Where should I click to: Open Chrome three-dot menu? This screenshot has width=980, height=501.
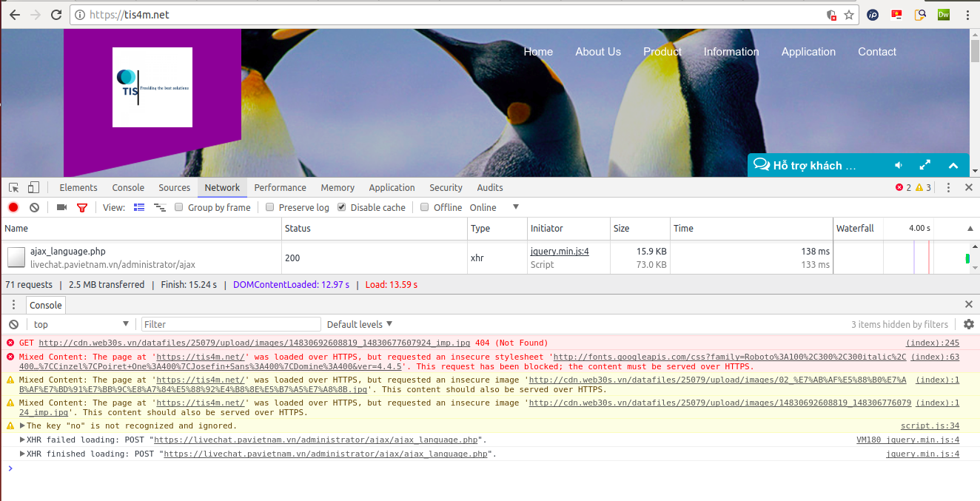click(x=967, y=15)
